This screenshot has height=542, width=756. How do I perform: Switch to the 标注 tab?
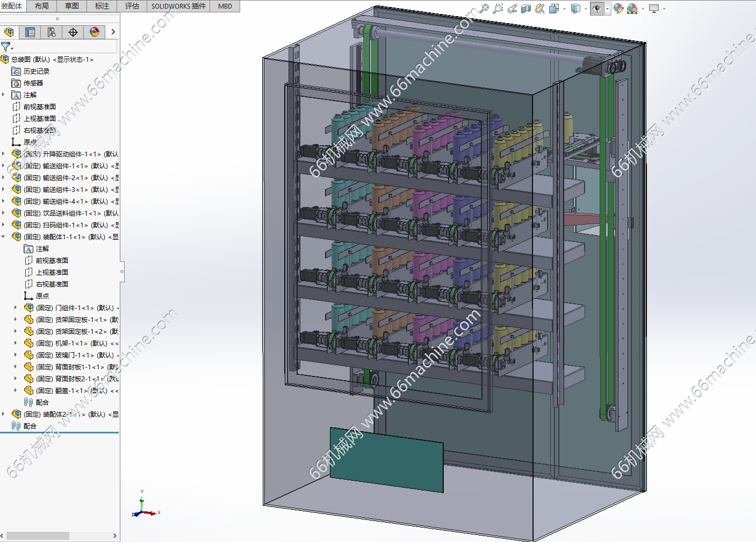coord(102,6)
